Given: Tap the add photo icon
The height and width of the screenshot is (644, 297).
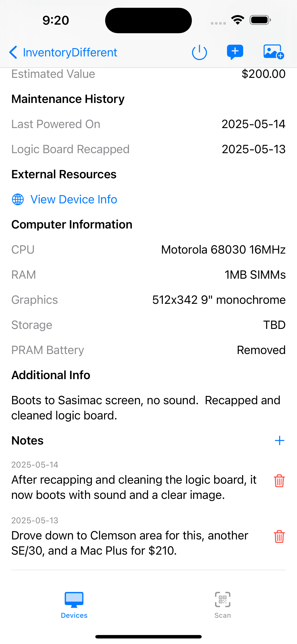Looking at the screenshot, I should pos(274,52).
